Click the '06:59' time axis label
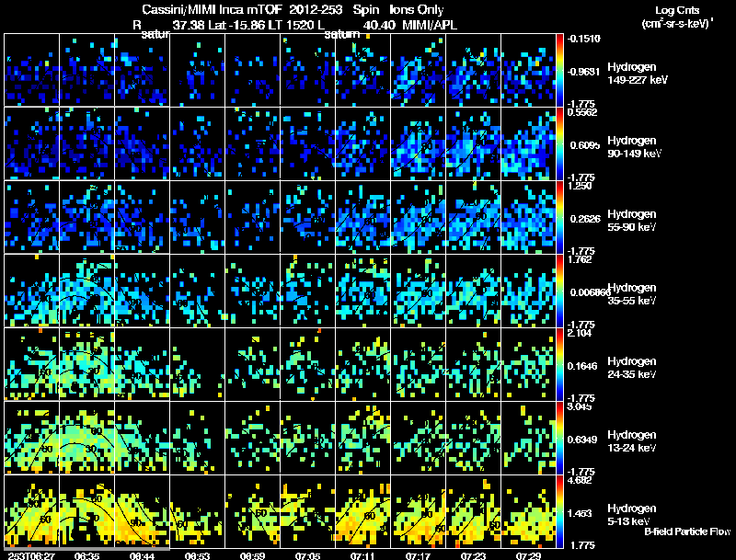The width and height of the screenshot is (736, 560). pos(252,555)
